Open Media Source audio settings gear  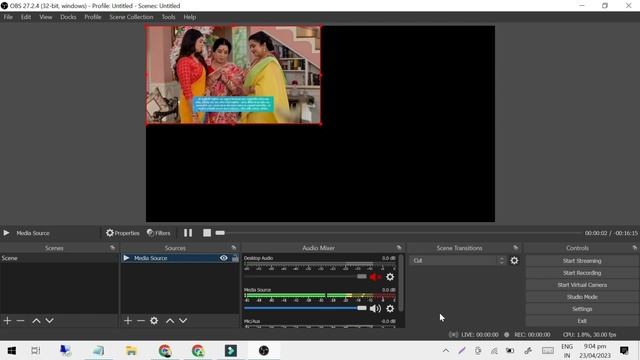390,309
